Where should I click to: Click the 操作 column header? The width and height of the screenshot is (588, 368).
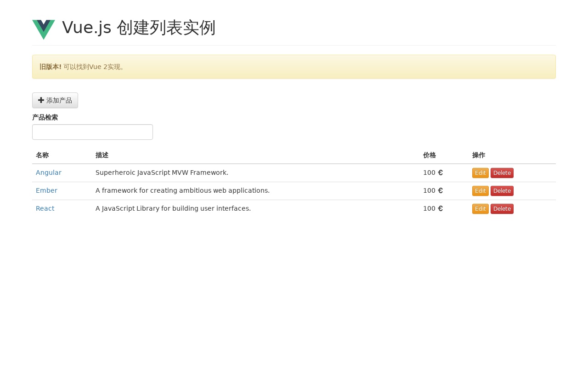[479, 155]
